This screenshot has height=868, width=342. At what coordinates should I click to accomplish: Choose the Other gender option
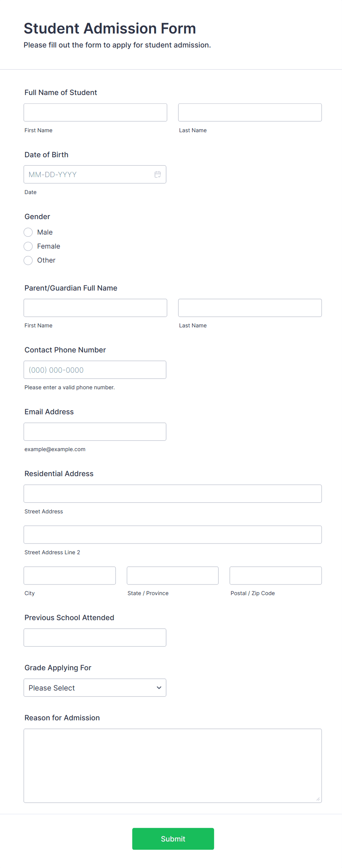(28, 260)
